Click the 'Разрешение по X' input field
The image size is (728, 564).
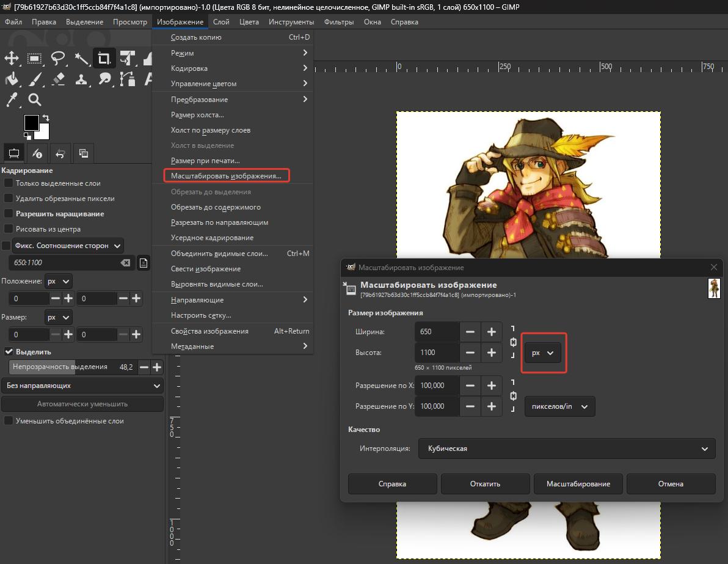click(x=437, y=386)
